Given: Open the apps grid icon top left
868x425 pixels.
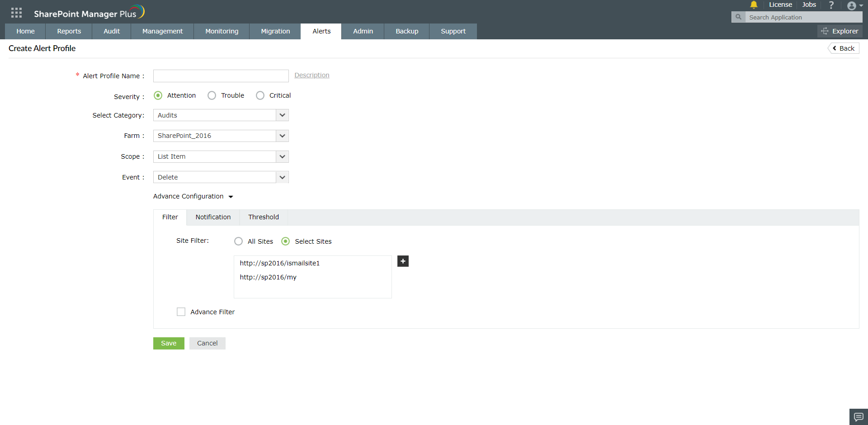Looking at the screenshot, I should (16, 13).
